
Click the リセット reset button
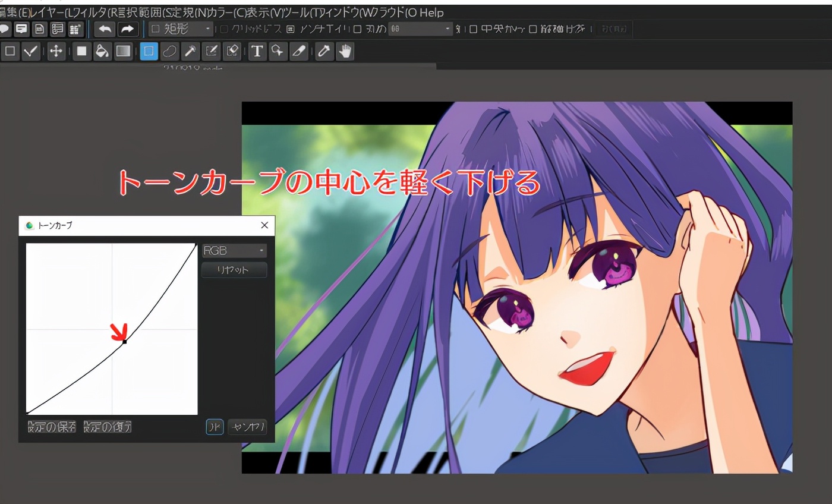click(234, 270)
